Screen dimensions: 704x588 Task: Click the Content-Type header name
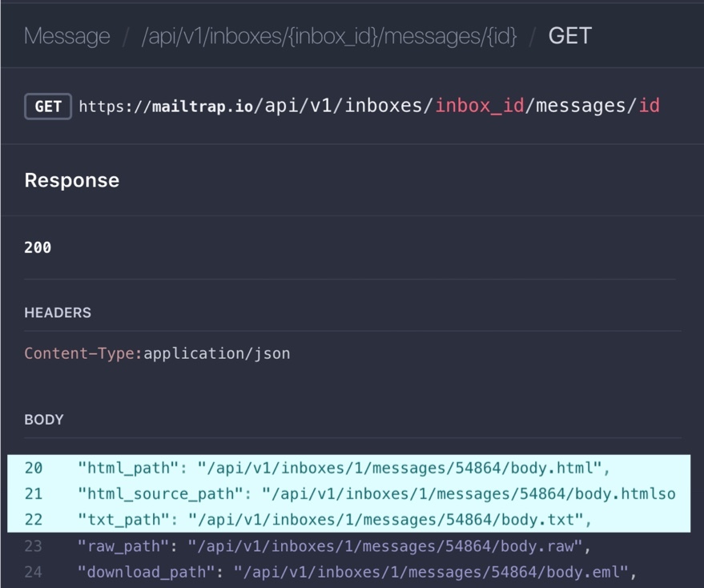pyautogui.click(x=83, y=353)
